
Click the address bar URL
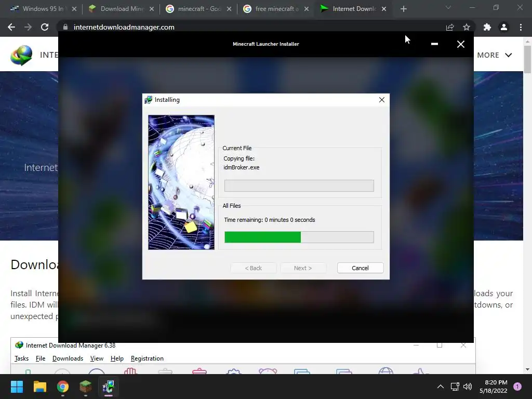[124, 27]
